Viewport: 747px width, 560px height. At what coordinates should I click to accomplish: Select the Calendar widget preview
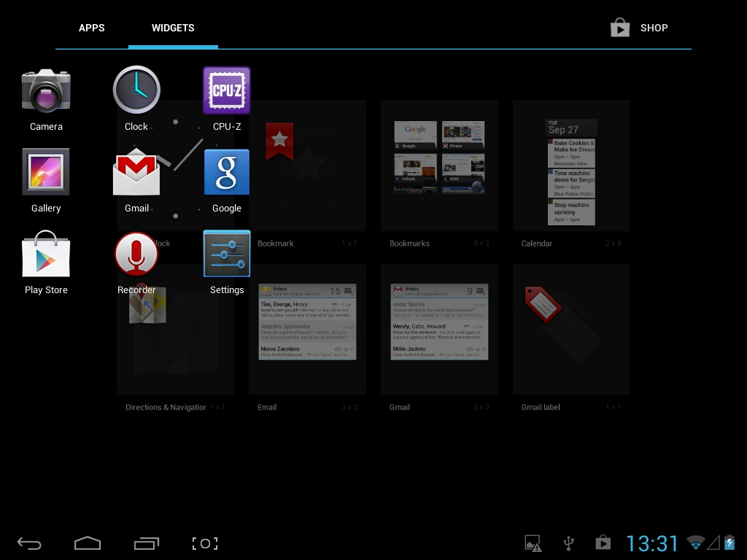[x=571, y=166]
